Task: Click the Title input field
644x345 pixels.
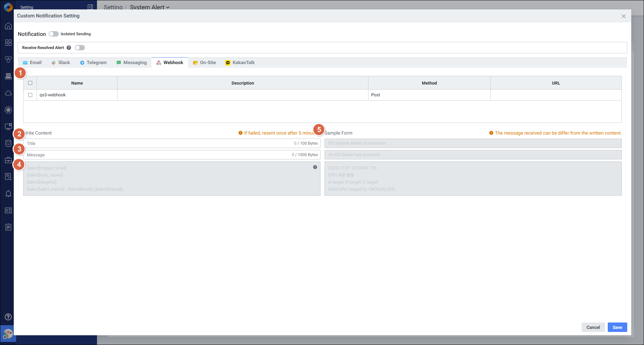Action: pyautogui.click(x=158, y=143)
